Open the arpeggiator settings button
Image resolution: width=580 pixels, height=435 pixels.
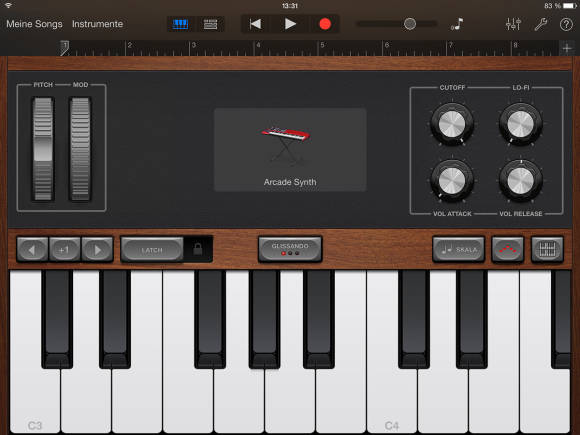(x=508, y=249)
